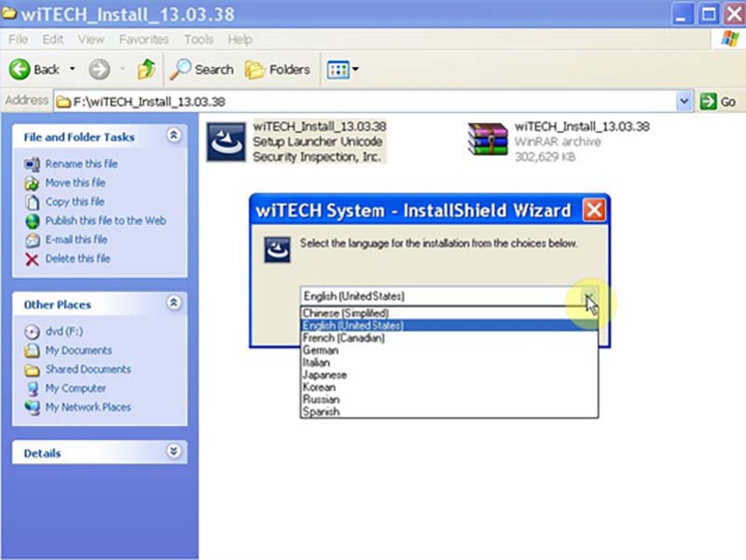Viewport: 746px width, 560px height.
Task: Select Japanese language
Action: (449, 376)
